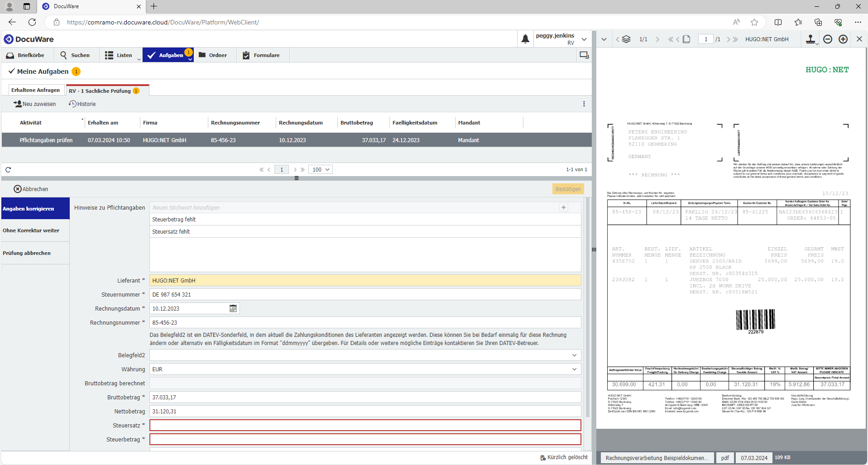Select the Steuersatz fehlt keyword

pos(365,232)
